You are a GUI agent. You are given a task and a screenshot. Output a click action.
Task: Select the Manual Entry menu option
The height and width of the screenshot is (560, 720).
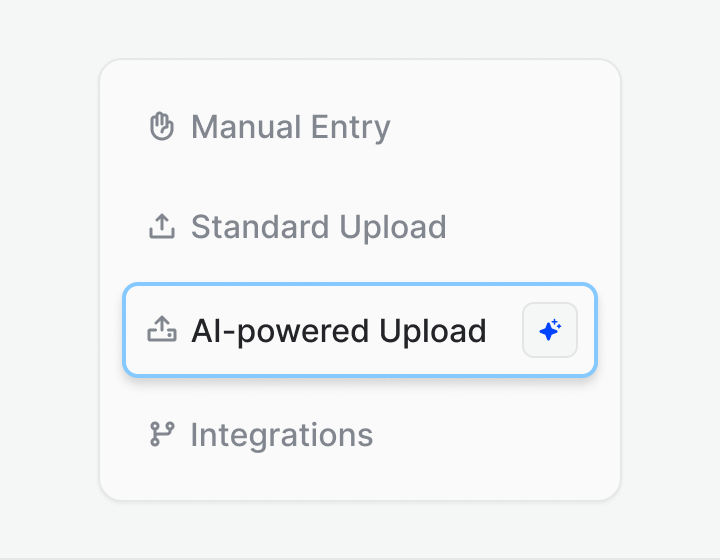pyautogui.click(x=360, y=126)
